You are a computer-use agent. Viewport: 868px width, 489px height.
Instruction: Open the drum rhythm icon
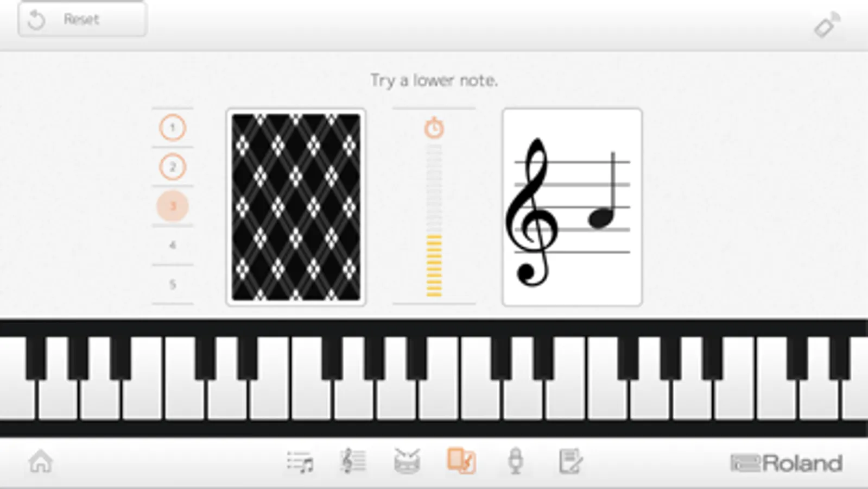coord(407,461)
